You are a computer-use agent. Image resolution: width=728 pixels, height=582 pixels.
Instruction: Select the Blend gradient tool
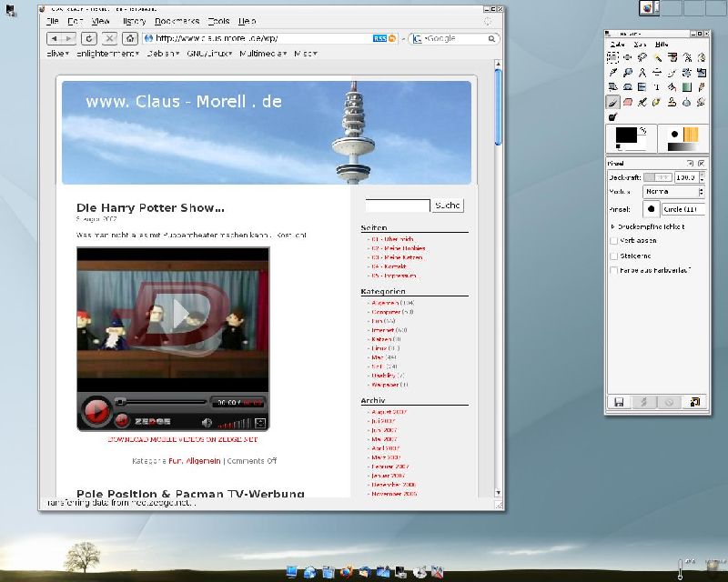coord(687,87)
